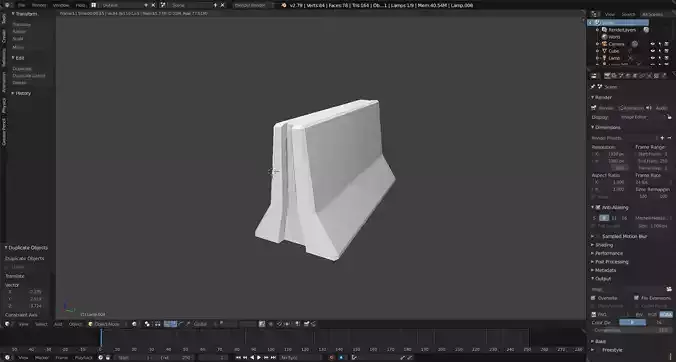Screen dimensions: 676x362
Task: Toggle Camera visibility eye icon
Action: coord(653,44)
